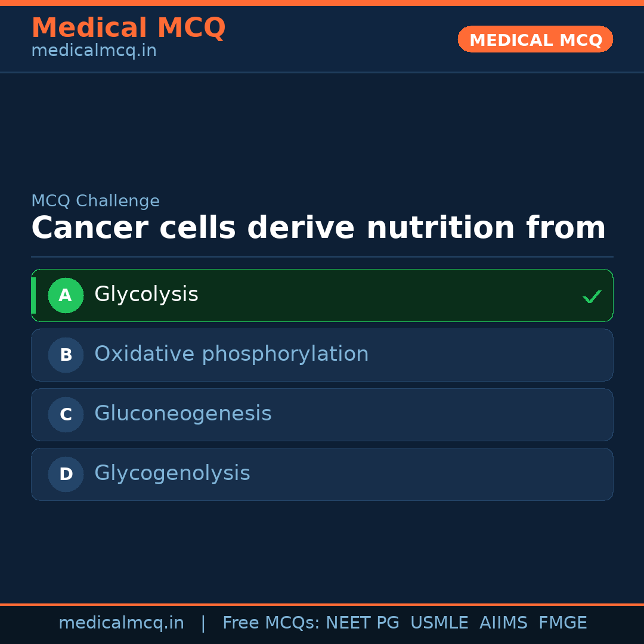Click the C letter circle

click(66, 414)
